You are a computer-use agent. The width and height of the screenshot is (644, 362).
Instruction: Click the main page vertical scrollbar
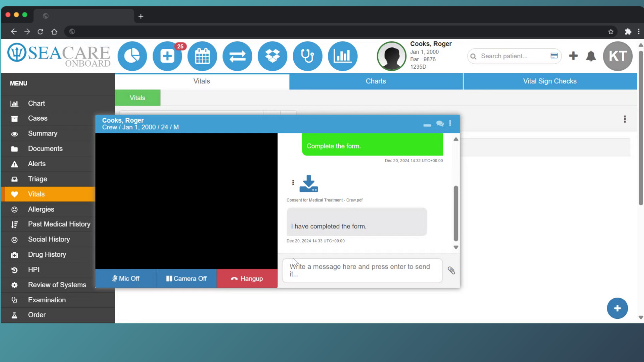(x=641, y=127)
